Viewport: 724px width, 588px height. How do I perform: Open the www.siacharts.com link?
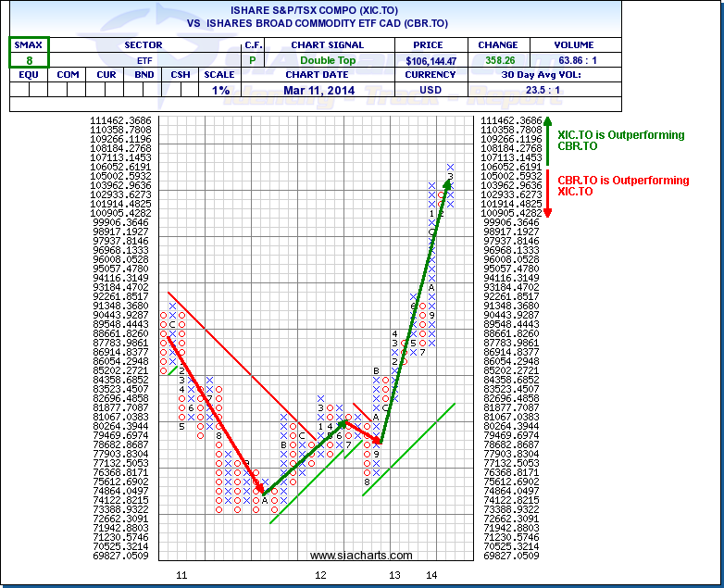[x=361, y=556]
